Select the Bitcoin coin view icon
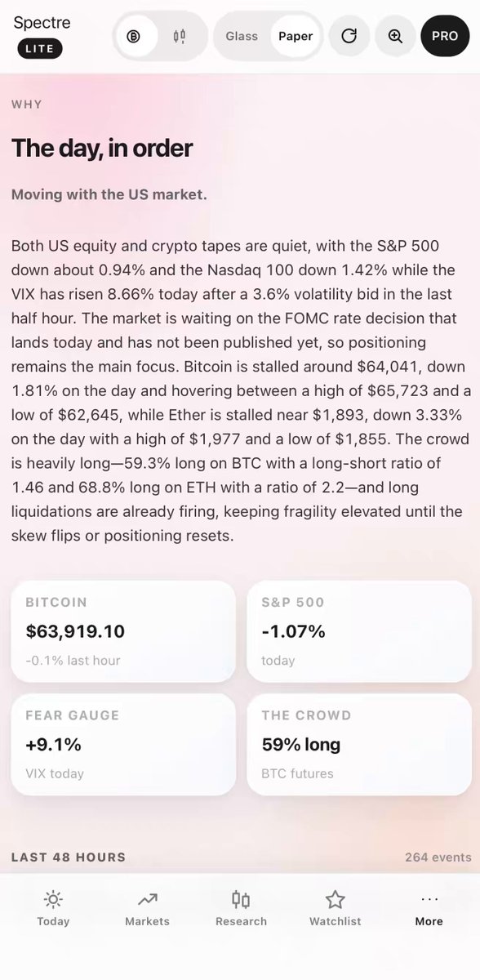The width and height of the screenshot is (480, 980). 135,36
